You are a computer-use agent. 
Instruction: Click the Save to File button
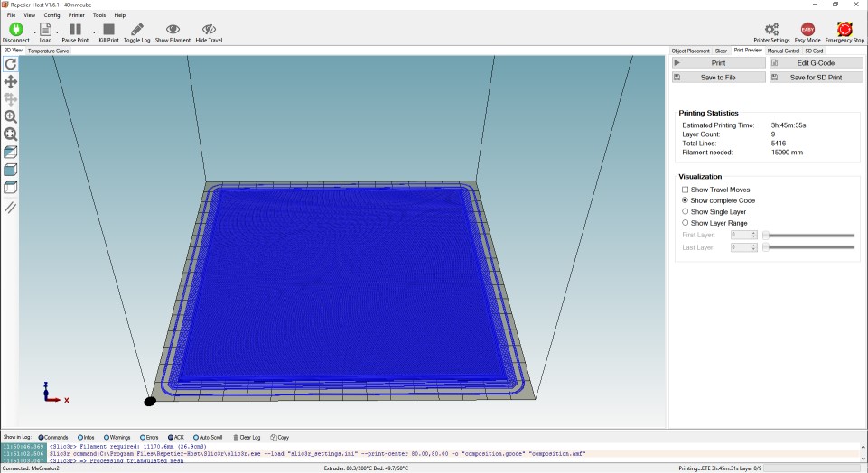718,78
